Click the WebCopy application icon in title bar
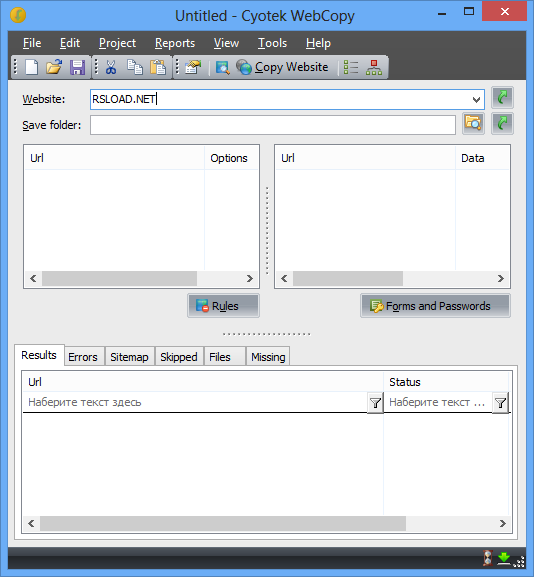Screen dimensions: 534x577 (x=18, y=15)
